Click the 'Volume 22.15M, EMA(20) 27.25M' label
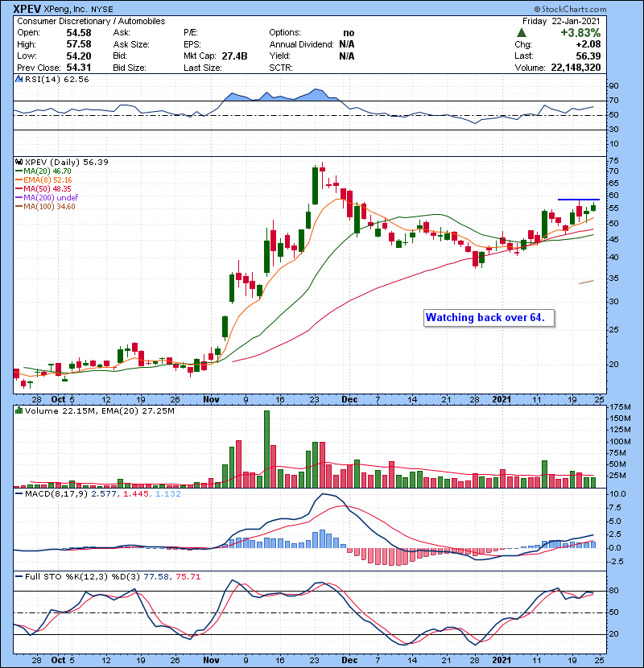The image size is (644, 668). 99,410
